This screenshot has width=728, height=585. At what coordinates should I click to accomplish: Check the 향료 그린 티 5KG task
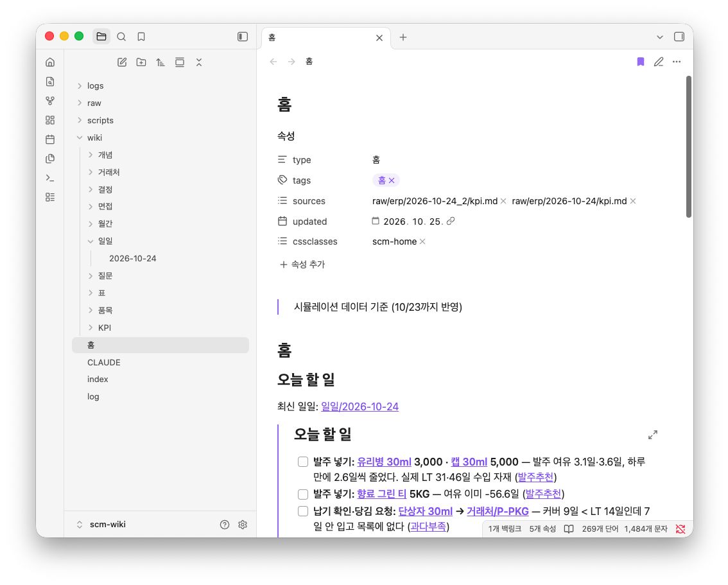pyautogui.click(x=303, y=494)
